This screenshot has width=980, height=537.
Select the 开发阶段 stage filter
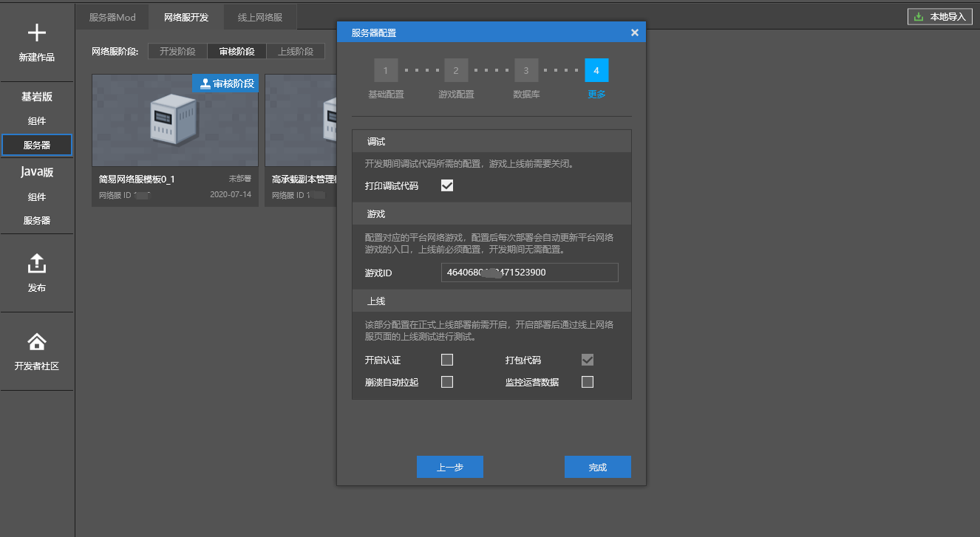177,51
